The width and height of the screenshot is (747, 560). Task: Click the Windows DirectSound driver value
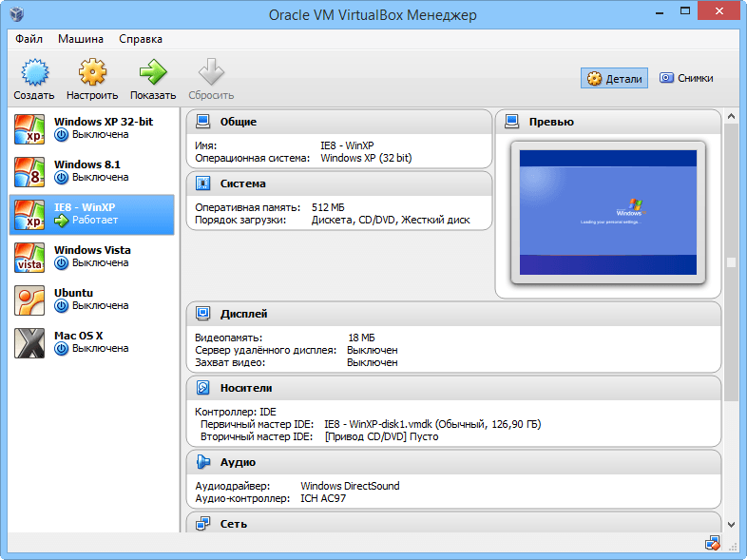pyautogui.click(x=350, y=486)
